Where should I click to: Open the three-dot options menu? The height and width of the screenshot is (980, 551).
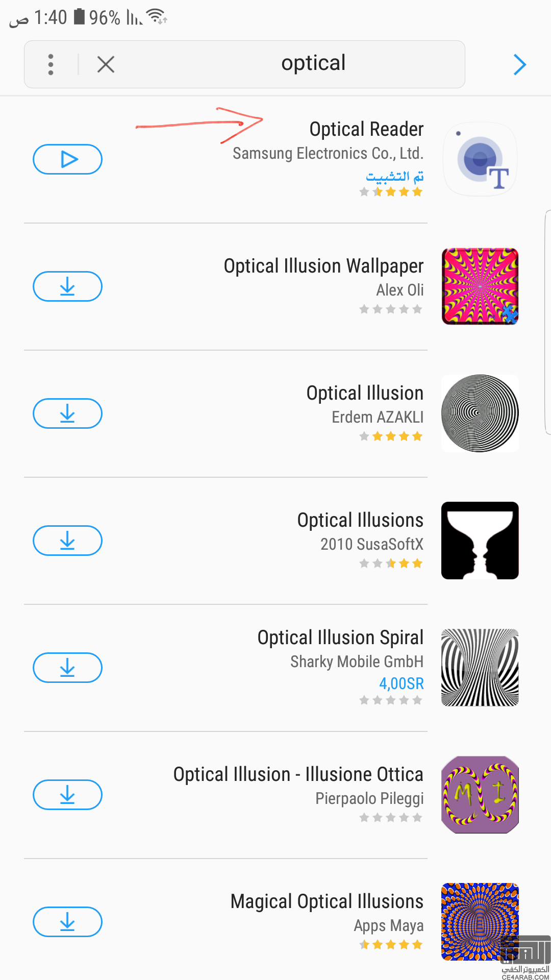[x=51, y=64]
